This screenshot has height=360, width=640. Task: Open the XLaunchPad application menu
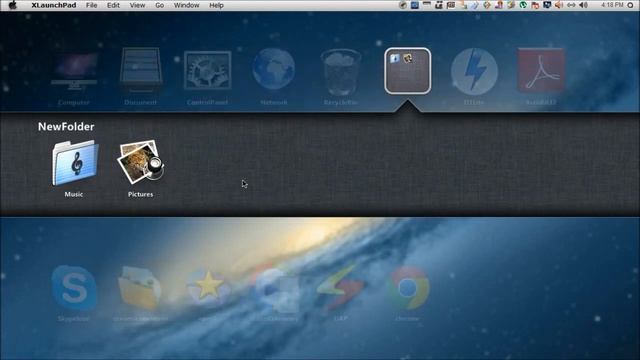pyautogui.click(x=53, y=5)
